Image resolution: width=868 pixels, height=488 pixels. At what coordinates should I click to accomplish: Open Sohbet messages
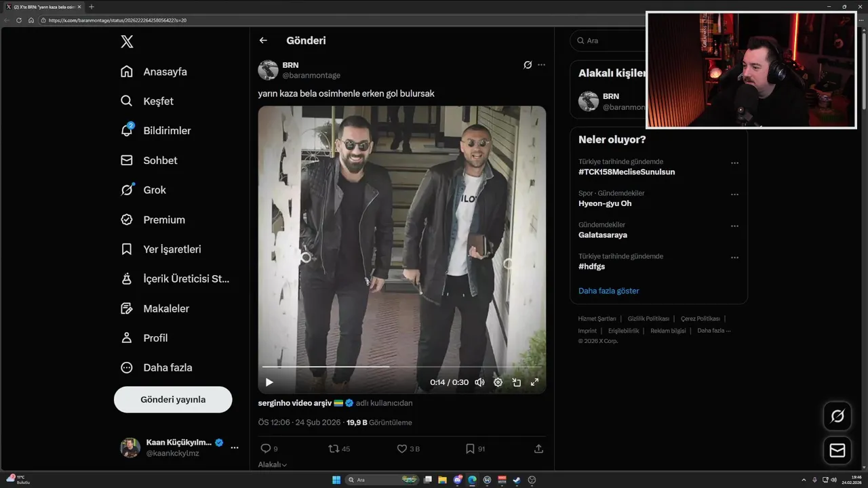coord(149,160)
